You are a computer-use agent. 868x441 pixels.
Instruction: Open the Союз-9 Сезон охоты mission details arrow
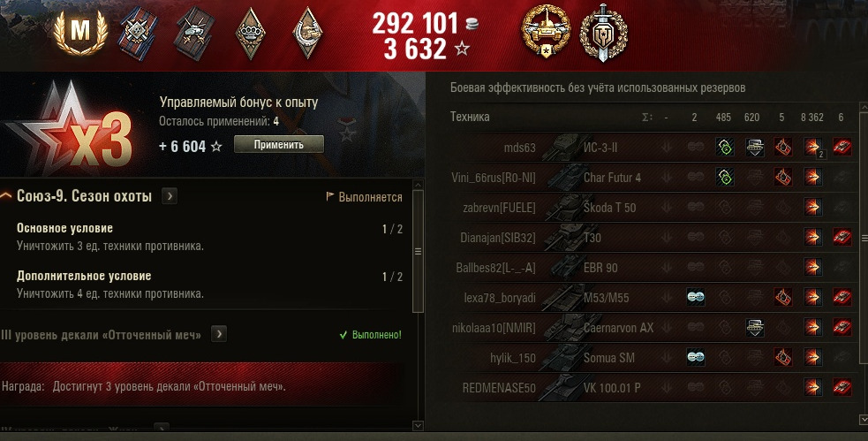point(170,196)
